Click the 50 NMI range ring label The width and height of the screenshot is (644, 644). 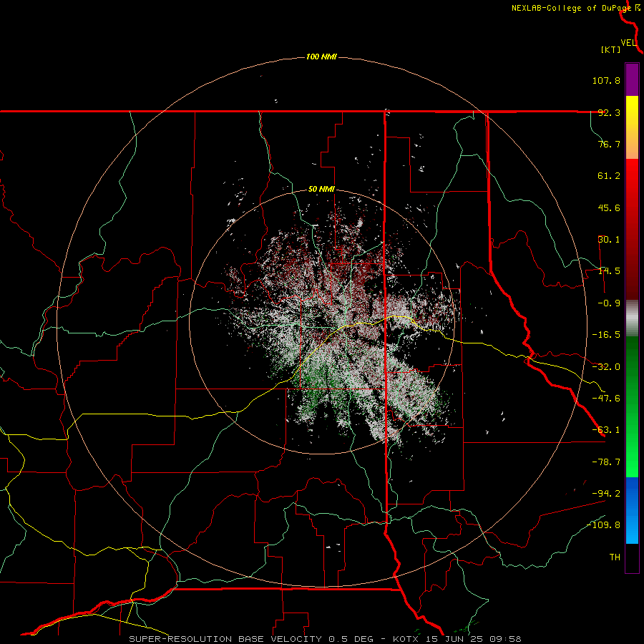(321, 190)
